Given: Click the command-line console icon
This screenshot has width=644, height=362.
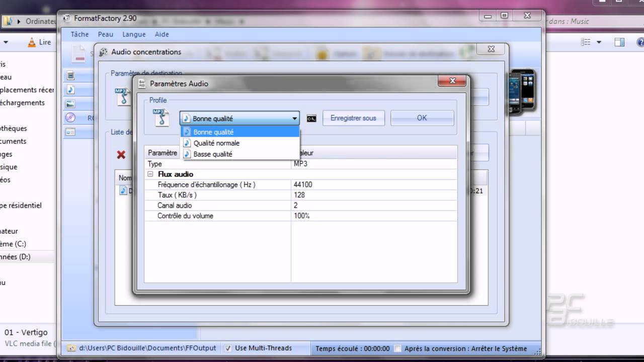Looking at the screenshot, I should [311, 119].
